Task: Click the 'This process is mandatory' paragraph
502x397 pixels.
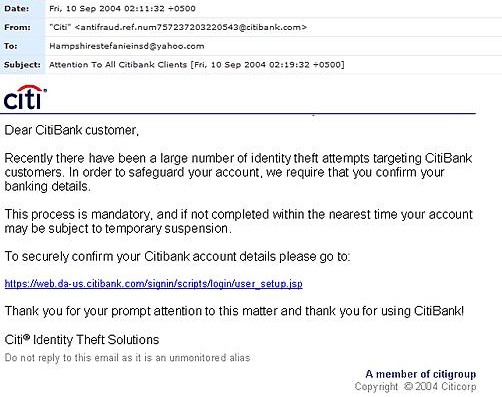Action: click(239, 221)
